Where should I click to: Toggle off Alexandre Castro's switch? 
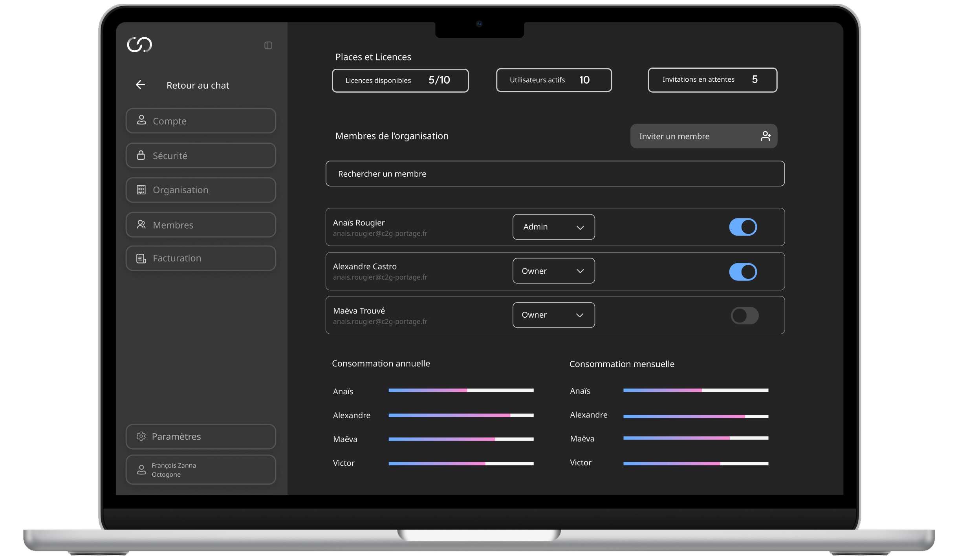coord(743,272)
